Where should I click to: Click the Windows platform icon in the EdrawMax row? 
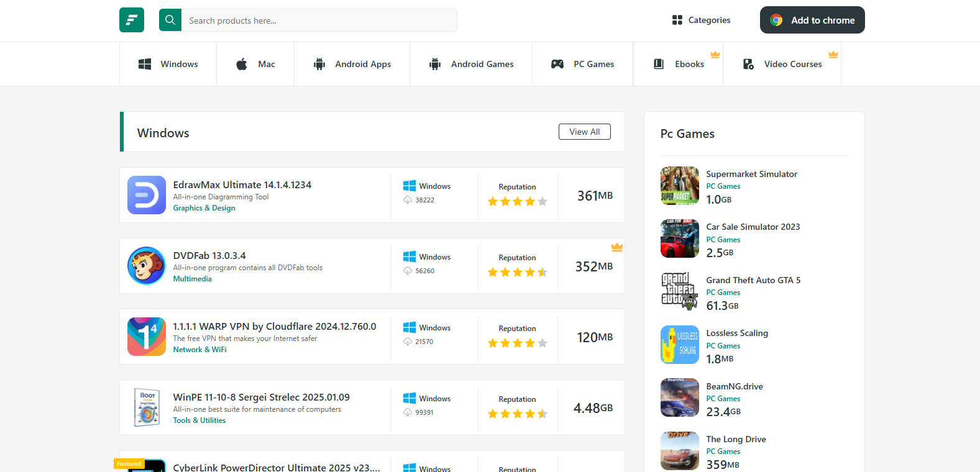pyautogui.click(x=410, y=186)
